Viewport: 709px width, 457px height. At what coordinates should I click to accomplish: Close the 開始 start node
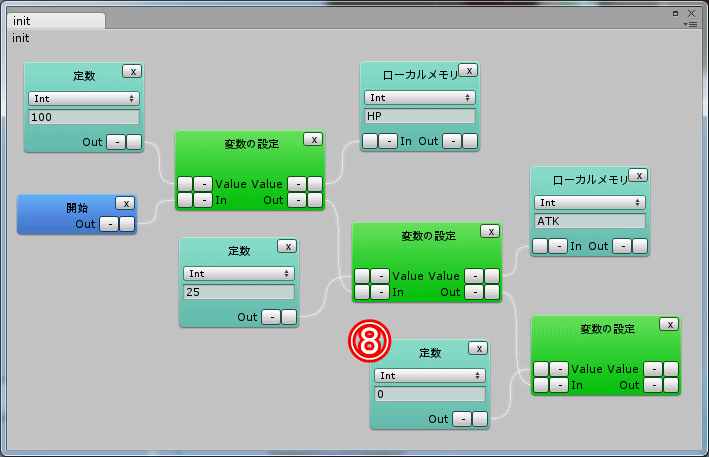coord(125,203)
